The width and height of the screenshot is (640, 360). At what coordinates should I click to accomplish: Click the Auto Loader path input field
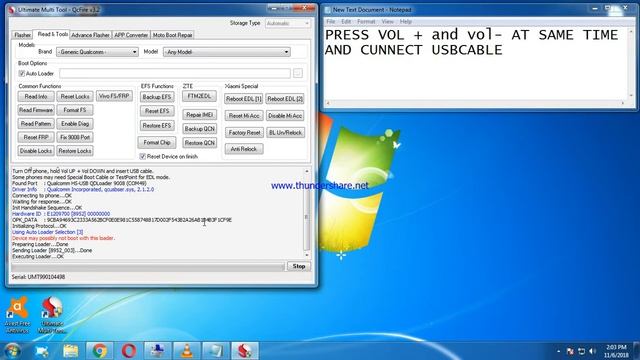pos(175,73)
